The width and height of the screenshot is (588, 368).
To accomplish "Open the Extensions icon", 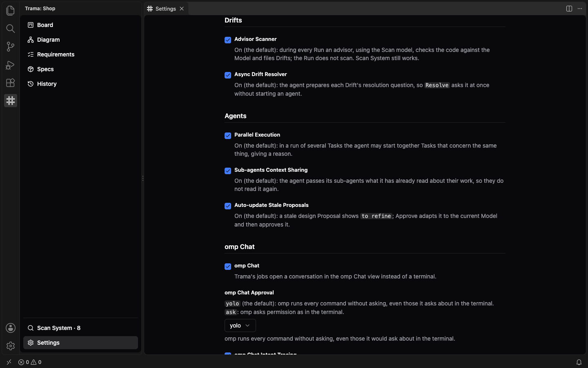I will (11, 83).
